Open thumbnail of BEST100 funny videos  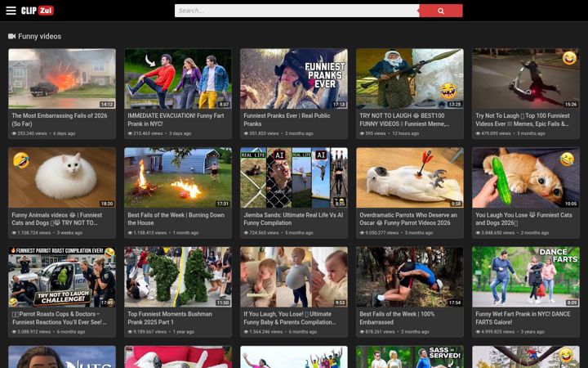tap(410, 79)
